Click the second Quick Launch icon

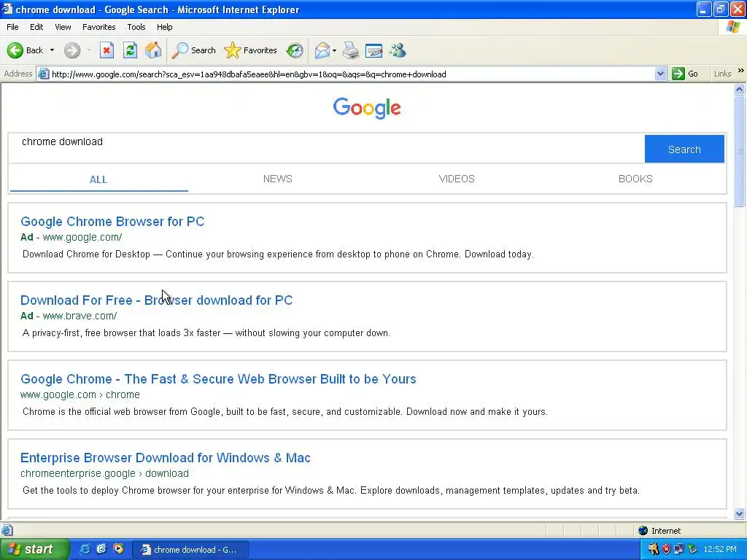[101, 549]
